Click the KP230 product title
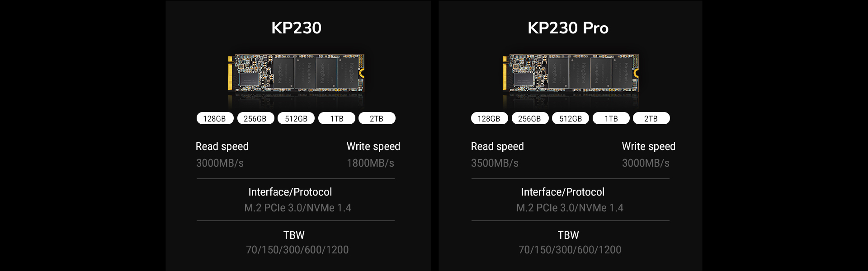The width and height of the screenshot is (868, 271). (296, 28)
